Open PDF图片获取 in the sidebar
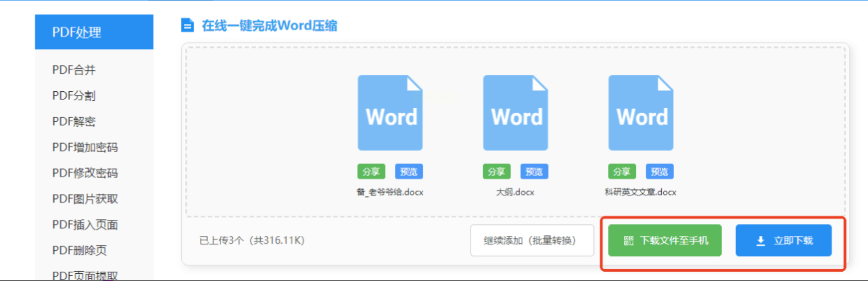This screenshot has height=281, width=868. pyautogui.click(x=85, y=199)
